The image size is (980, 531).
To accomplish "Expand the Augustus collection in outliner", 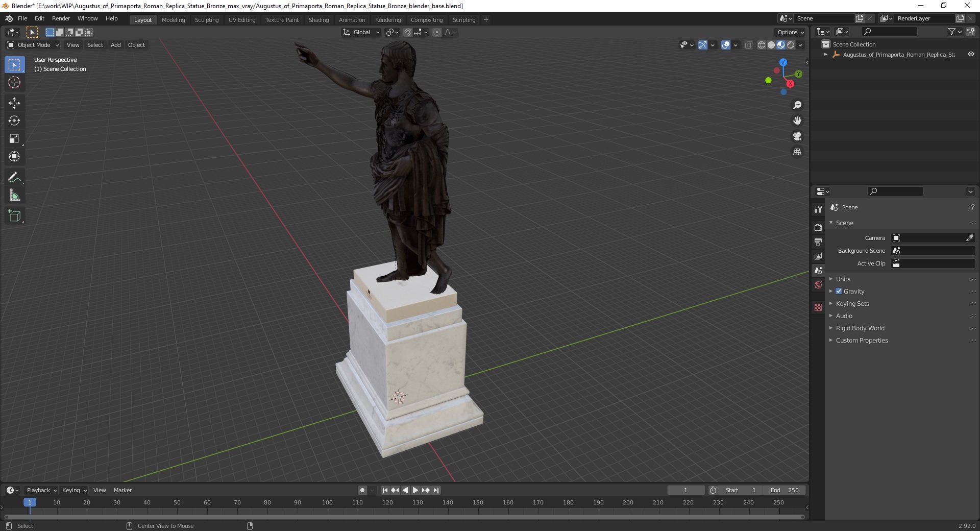I will click(825, 54).
